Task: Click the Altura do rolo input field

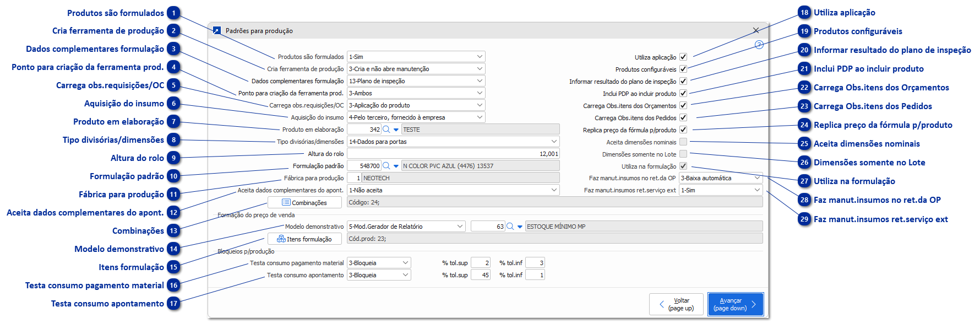Action: click(x=453, y=154)
